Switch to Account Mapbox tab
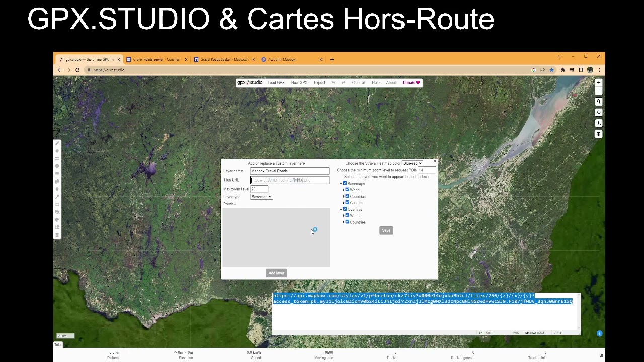The width and height of the screenshot is (644, 362). 292,59
